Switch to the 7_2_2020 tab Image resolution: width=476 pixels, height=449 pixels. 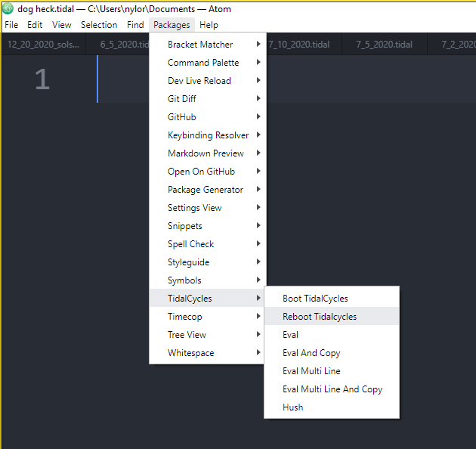coord(452,45)
